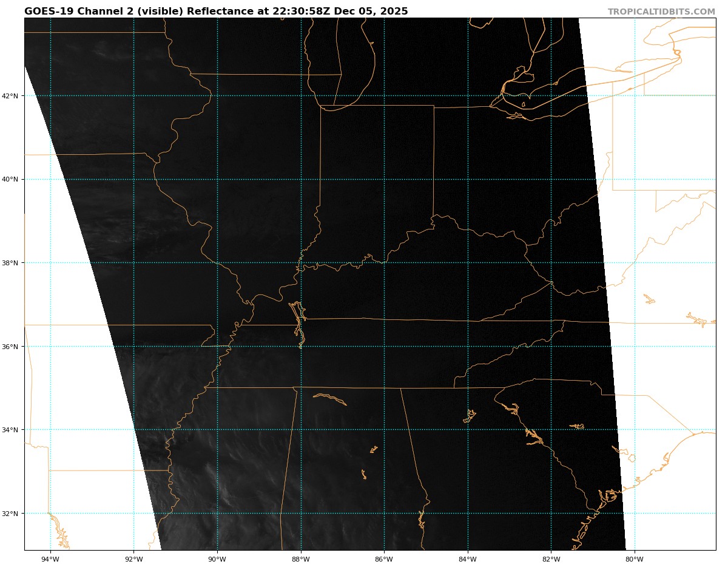This screenshot has width=728, height=564.
Task: Select the 80°W longitude axis label
Action: pyautogui.click(x=635, y=559)
